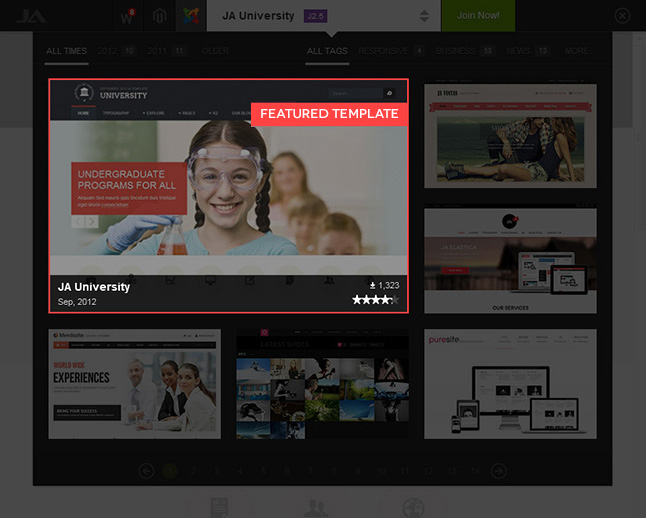Screen dimensions: 646x518
Task: Open the Latest Shots dark gallery thumbnail
Action: 323,384
